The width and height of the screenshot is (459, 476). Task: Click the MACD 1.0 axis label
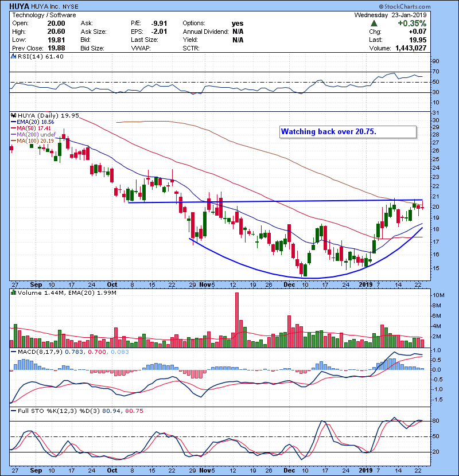pos(437,350)
